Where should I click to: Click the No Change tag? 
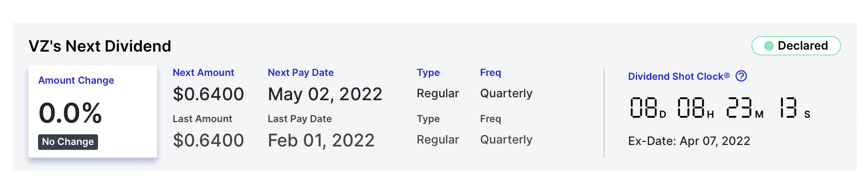click(68, 142)
